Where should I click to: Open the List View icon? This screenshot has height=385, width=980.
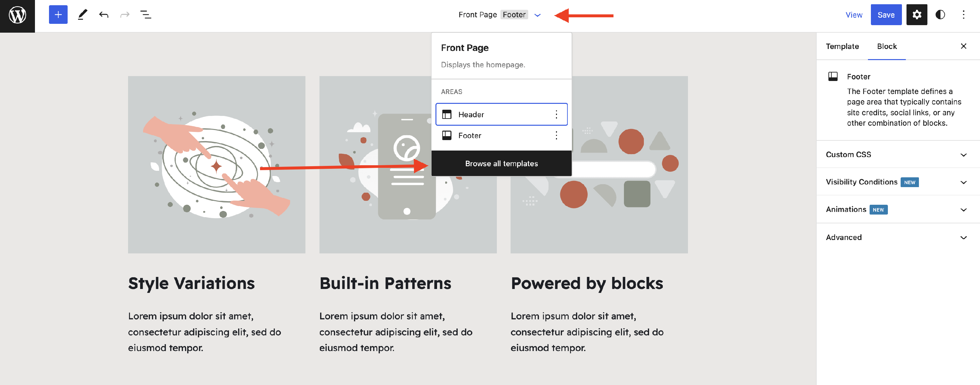click(146, 15)
